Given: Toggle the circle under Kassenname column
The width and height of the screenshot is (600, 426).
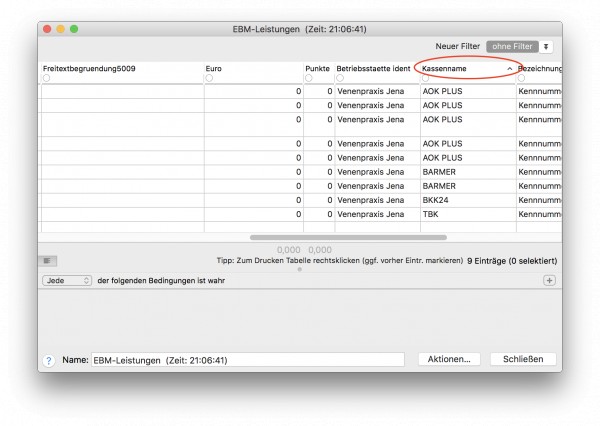Looking at the screenshot, I should (x=425, y=78).
